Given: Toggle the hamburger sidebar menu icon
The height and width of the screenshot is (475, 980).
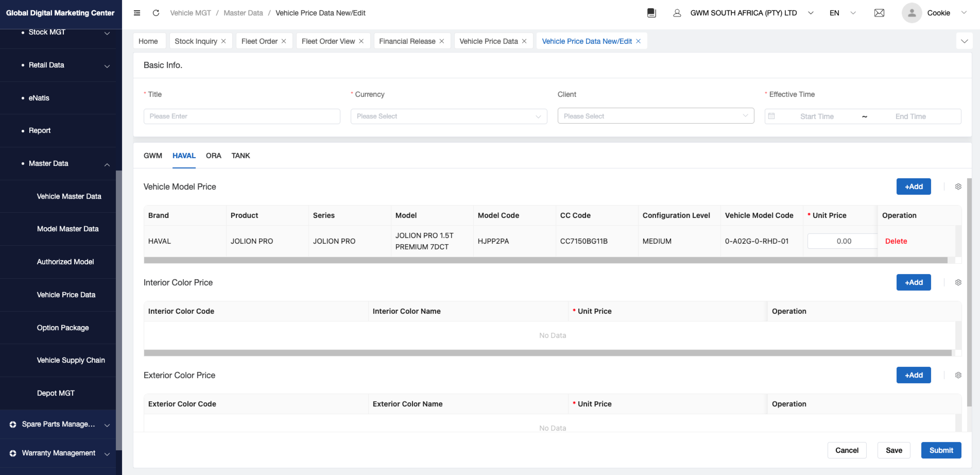Looking at the screenshot, I should point(137,13).
